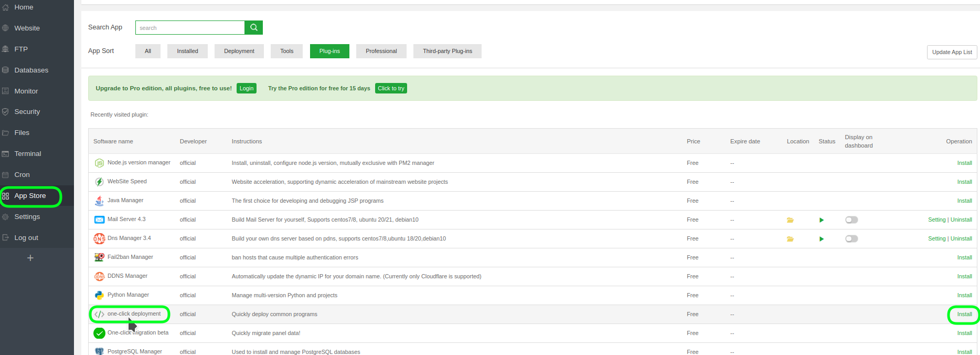Uninstall Dns Manager plugin
The height and width of the screenshot is (355, 980).
click(961, 238)
